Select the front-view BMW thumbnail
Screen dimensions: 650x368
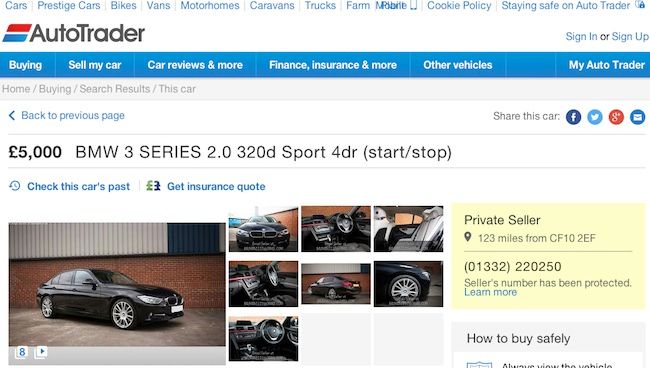tap(263, 229)
